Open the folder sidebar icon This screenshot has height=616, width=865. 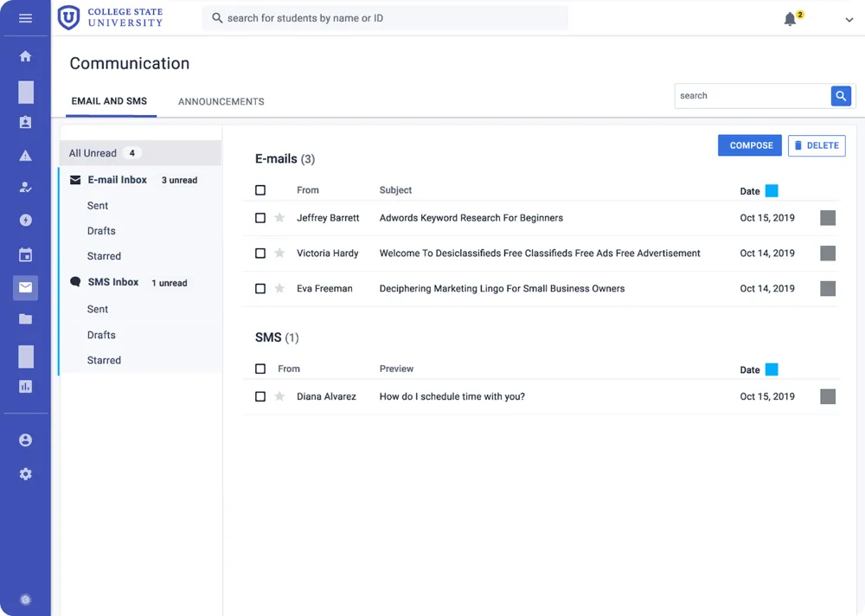point(25,319)
